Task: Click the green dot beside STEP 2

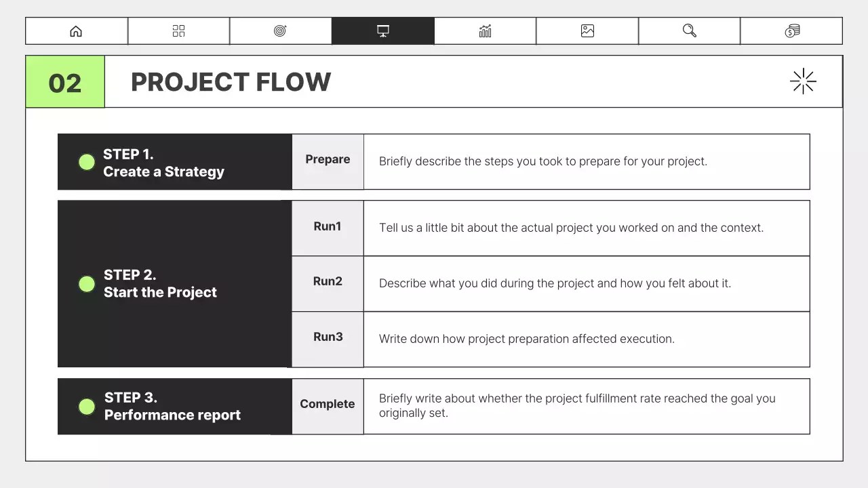Action: pyautogui.click(x=87, y=284)
